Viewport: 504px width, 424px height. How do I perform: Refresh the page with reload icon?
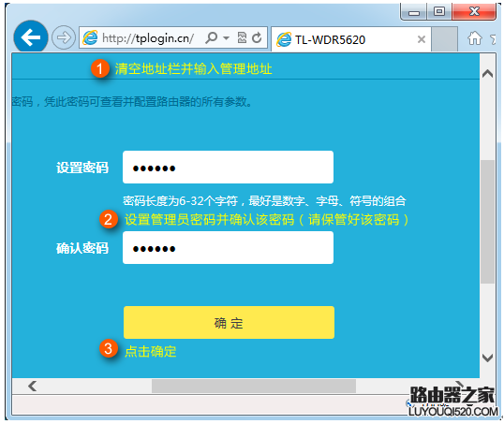coord(257,37)
